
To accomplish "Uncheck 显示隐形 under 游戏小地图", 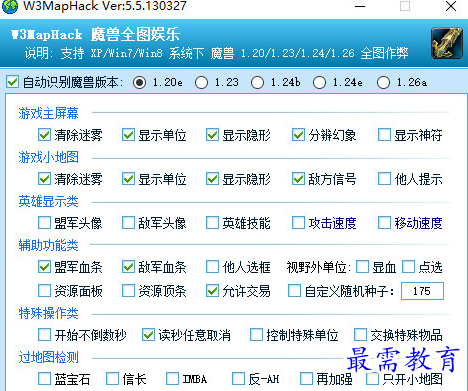I will click(x=212, y=179).
